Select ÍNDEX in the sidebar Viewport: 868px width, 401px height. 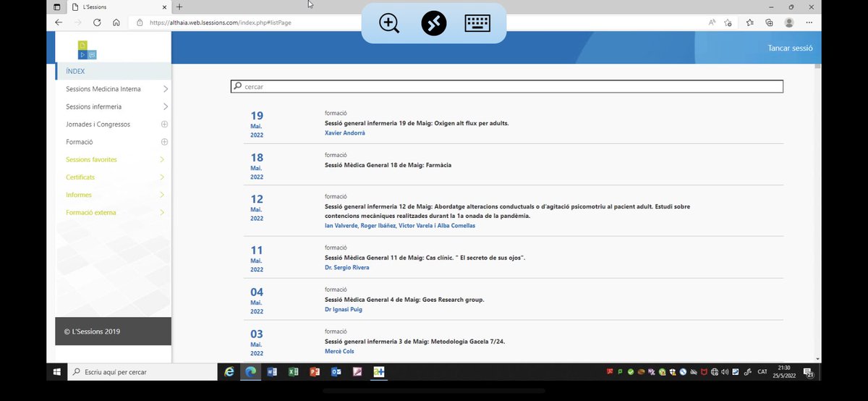114,71
